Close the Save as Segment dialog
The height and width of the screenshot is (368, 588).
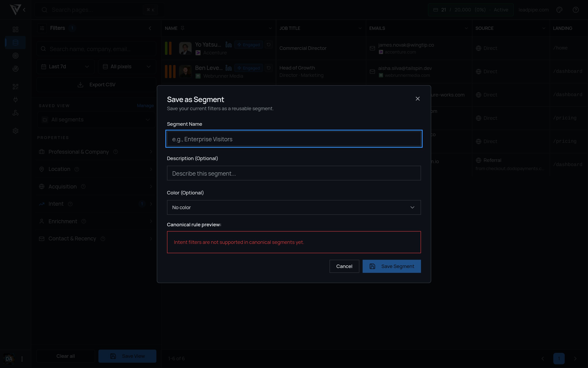[418, 99]
